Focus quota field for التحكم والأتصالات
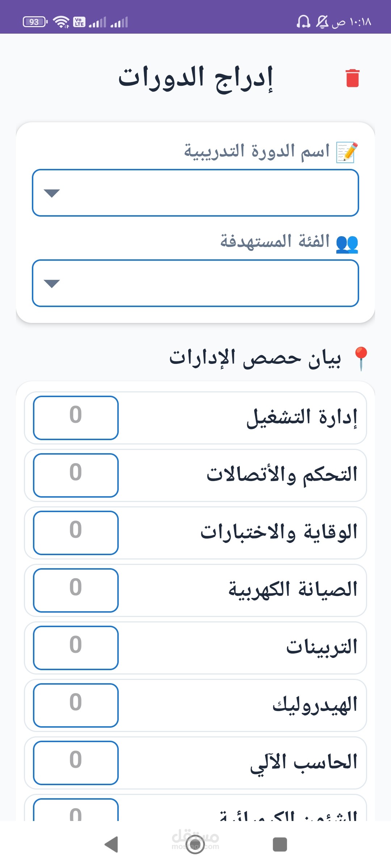Image resolution: width=391 pixels, height=868 pixels. coord(76,475)
